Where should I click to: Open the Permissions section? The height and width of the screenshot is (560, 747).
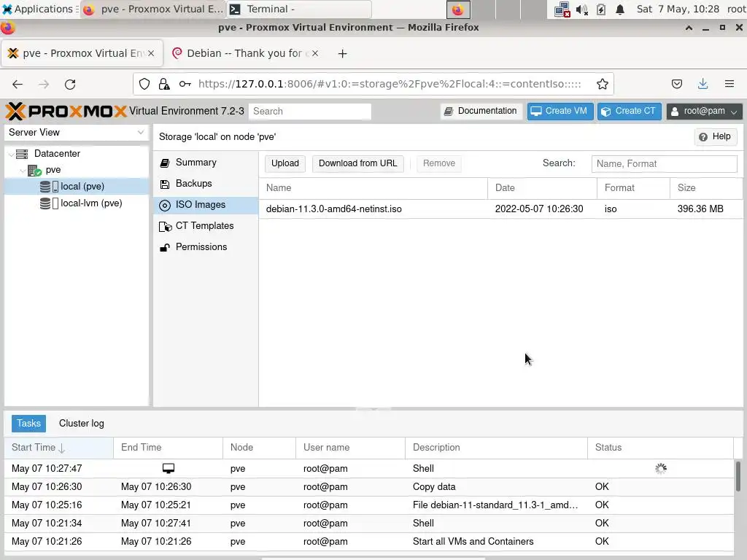pos(206,246)
